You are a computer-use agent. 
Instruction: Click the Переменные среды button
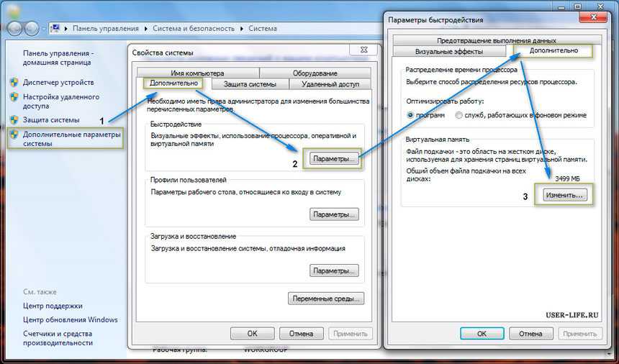[x=326, y=299]
